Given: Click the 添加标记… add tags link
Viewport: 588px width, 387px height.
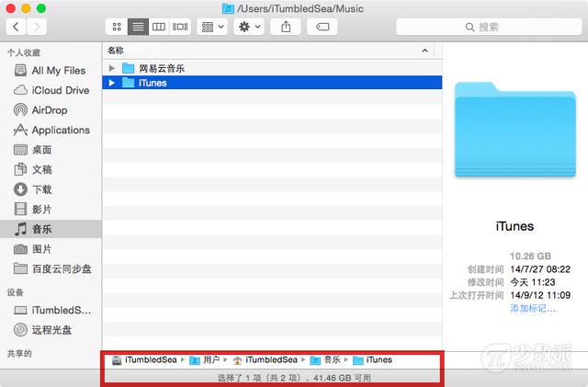Looking at the screenshot, I should pyautogui.click(x=533, y=309).
